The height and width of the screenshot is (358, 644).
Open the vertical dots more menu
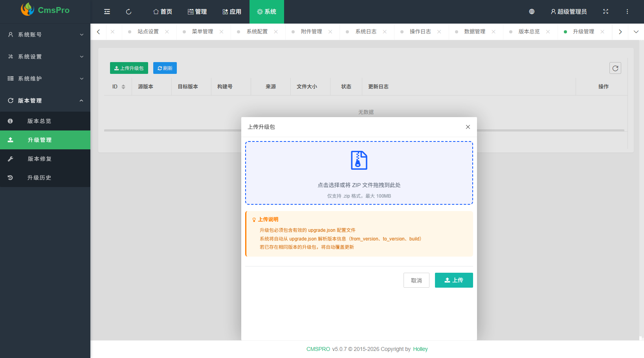coord(627,12)
